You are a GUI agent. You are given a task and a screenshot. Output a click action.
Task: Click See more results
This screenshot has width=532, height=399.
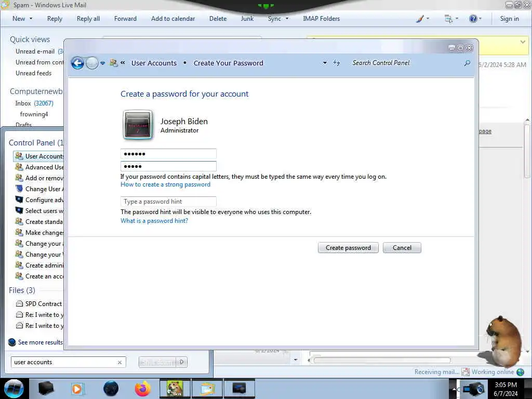[x=36, y=342]
